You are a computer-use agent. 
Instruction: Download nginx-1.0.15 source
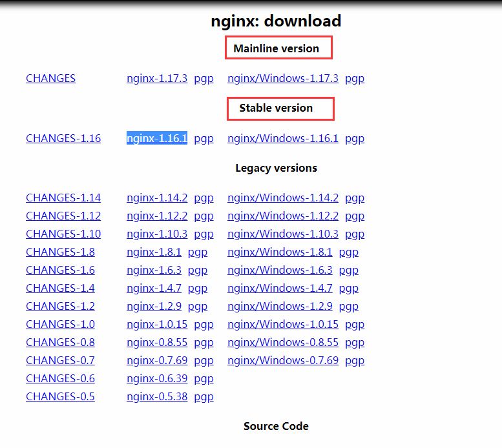(x=157, y=324)
